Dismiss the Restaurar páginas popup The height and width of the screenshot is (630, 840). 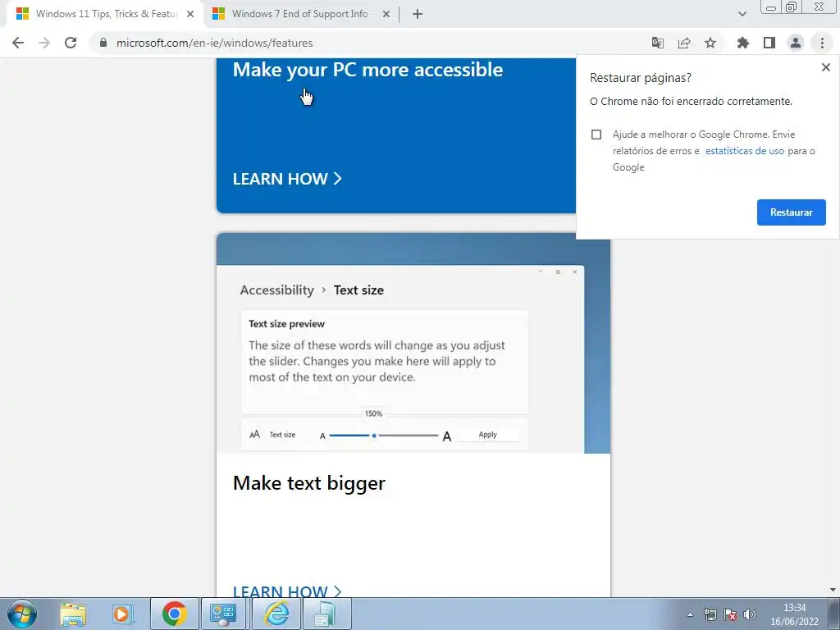pyautogui.click(x=825, y=67)
